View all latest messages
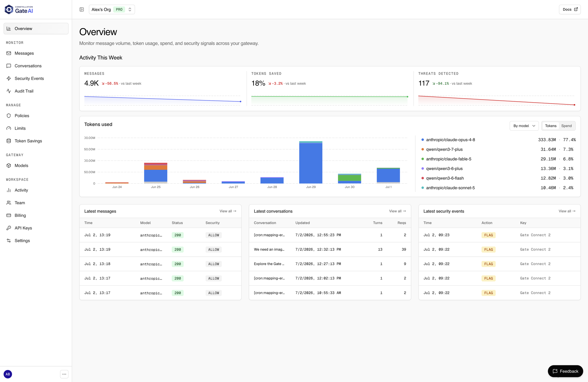588x382 pixels. 228,211
